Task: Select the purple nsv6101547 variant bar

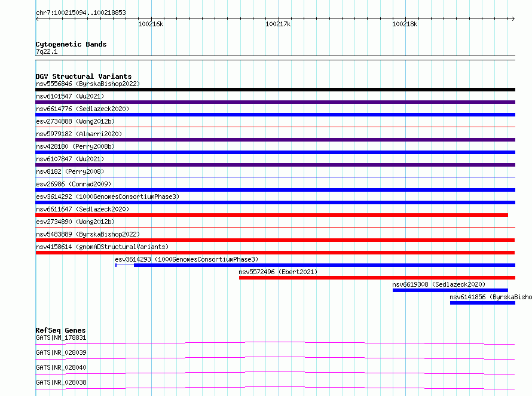Action: tap(275, 102)
